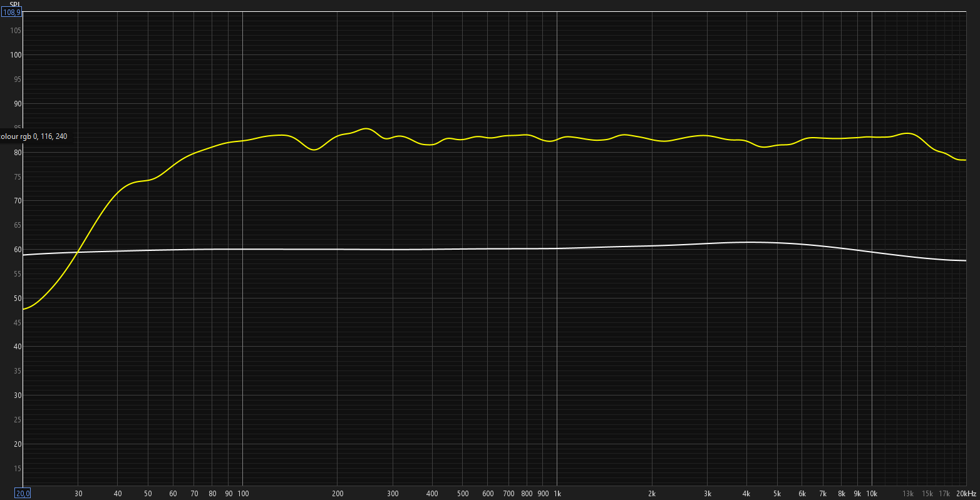Screen dimensions: 980x500
Task: Click the 400 frequency axis label
Action: 432,494
